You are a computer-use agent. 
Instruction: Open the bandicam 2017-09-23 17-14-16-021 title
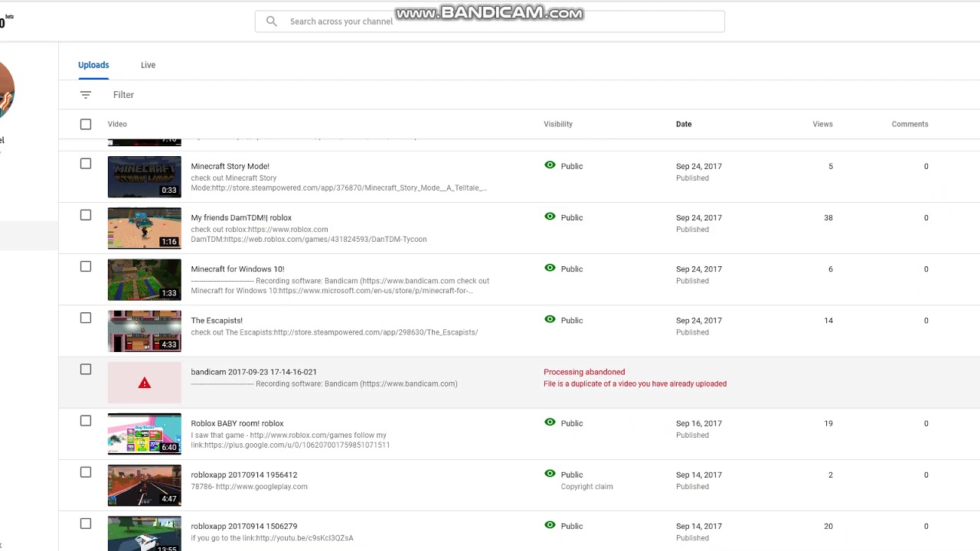tap(253, 372)
